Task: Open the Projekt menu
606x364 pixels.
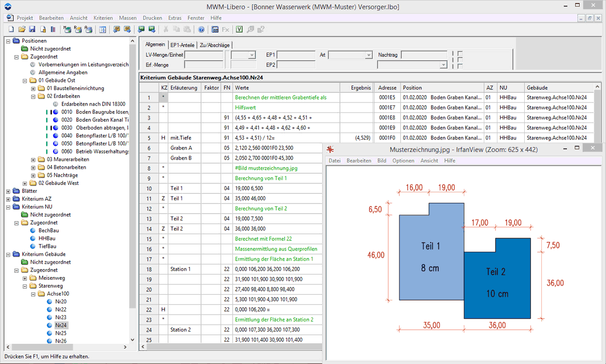Action: [25, 18]
